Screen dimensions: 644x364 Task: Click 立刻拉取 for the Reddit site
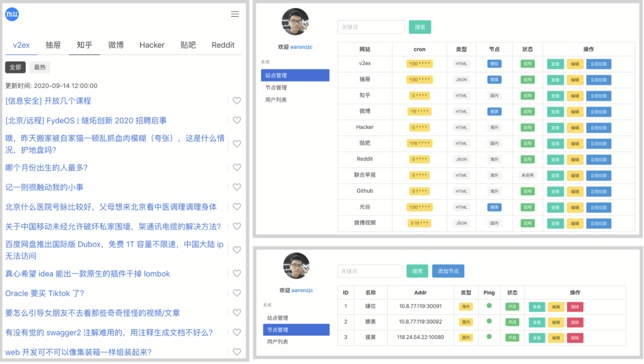(599, 160)
